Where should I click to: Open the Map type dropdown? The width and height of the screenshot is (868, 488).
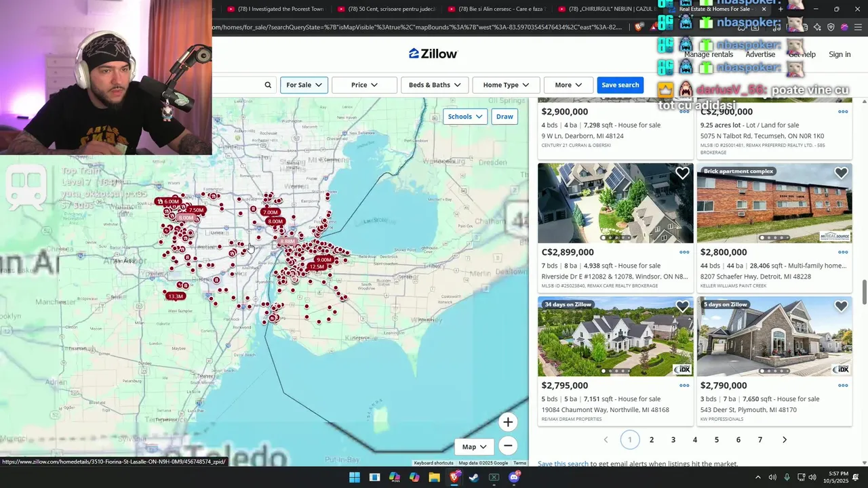475,447
